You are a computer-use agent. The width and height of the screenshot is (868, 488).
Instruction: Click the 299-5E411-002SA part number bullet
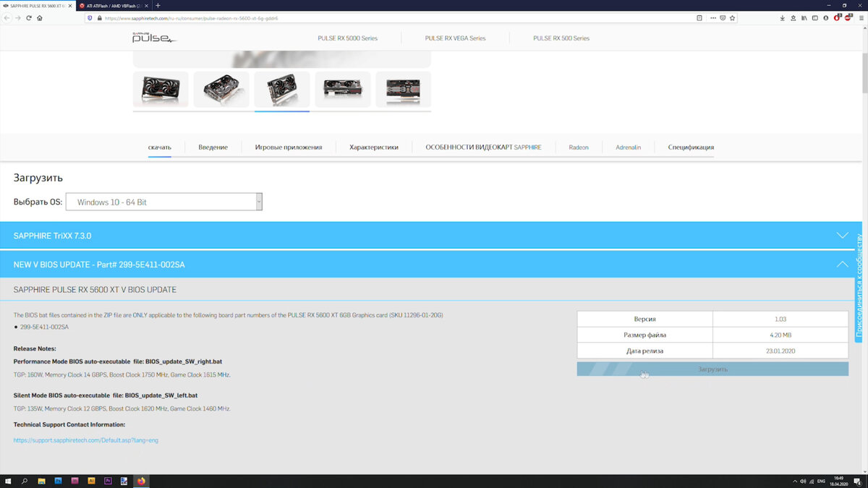(x=44, y=327)
